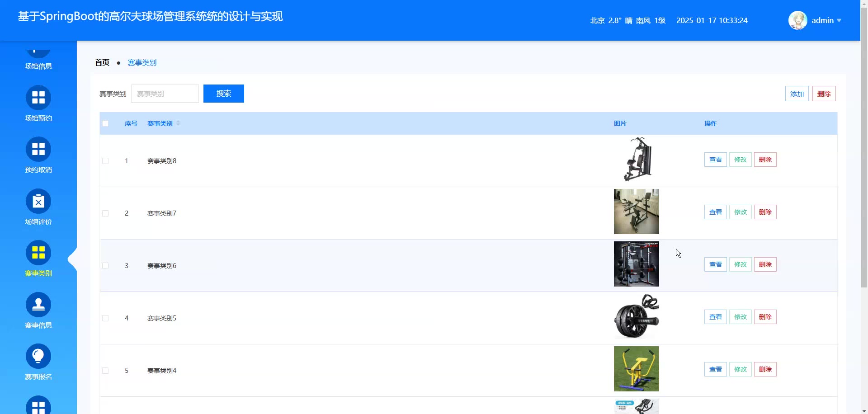868x414 pixels.
Task: Edit 赛事类别4 with 修改 button
Action: [741, 369]
